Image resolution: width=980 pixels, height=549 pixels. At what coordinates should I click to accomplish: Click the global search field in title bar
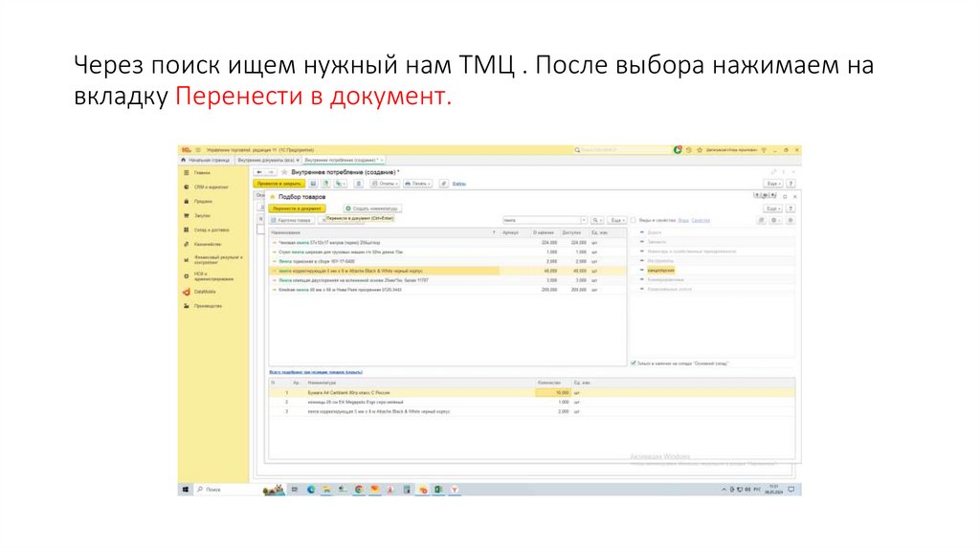(x=622, y=150)
